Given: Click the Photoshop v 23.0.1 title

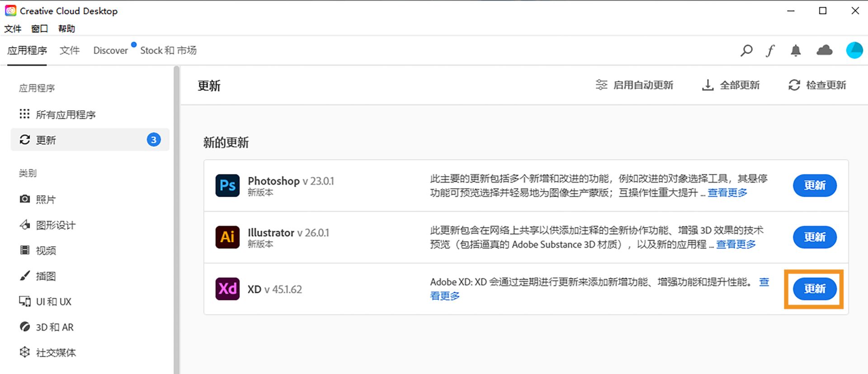Looking at the screenshot, I should 291,181.
